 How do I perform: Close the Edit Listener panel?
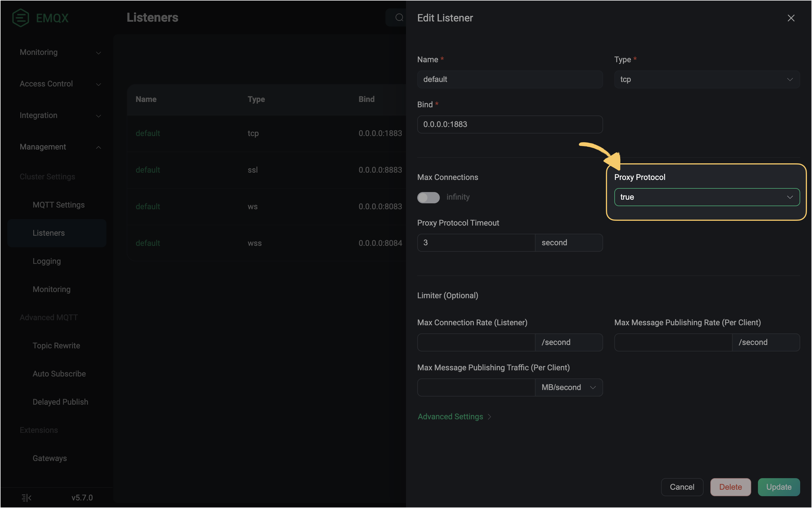(x=791, y=17)
